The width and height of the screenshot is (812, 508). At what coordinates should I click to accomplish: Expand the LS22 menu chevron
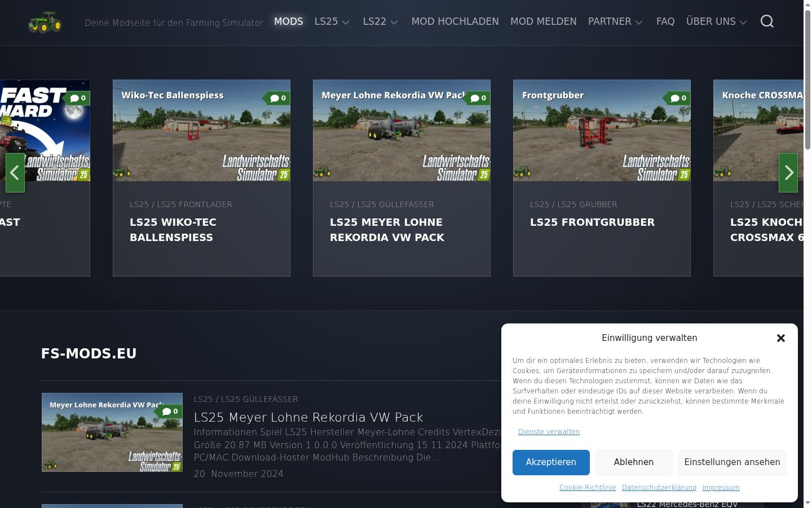(x=394, y=23)
